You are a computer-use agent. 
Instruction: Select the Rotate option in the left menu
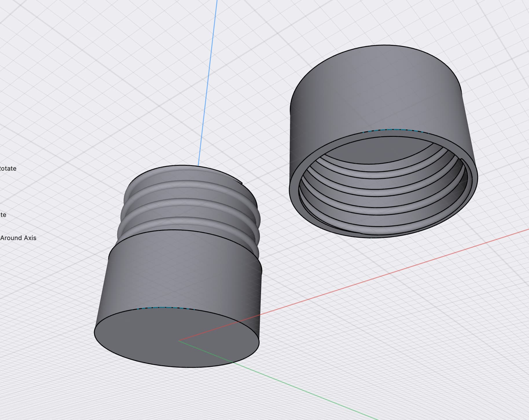pos(8,168)
